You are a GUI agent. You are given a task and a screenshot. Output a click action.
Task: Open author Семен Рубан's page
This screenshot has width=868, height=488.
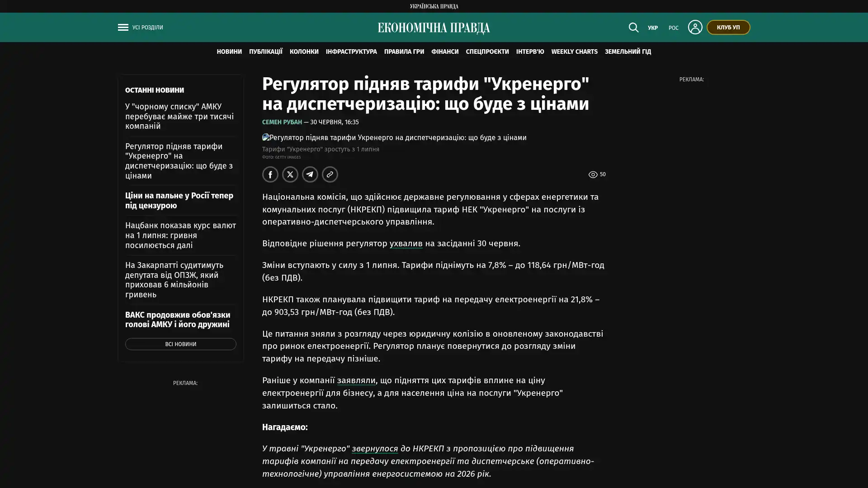pyautogui.click(x=282, y=122)
